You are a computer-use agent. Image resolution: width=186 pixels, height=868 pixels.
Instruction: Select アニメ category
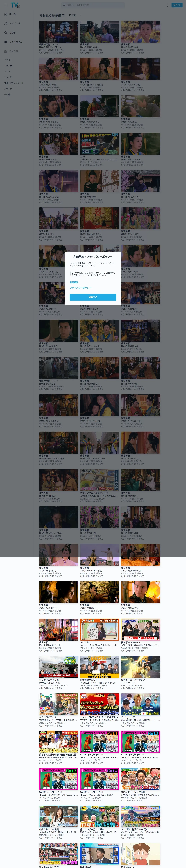click(7, 71)
